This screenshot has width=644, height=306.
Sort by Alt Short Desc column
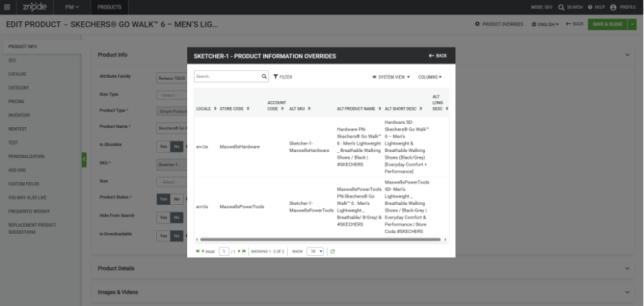[x=403, y=109]
